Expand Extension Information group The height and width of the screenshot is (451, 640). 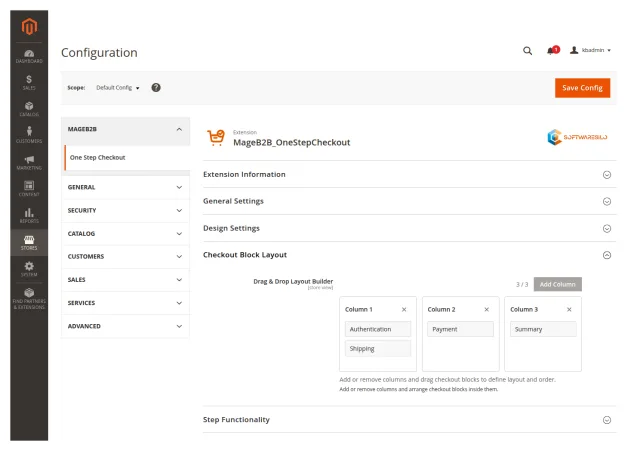(x=409, y=175)
